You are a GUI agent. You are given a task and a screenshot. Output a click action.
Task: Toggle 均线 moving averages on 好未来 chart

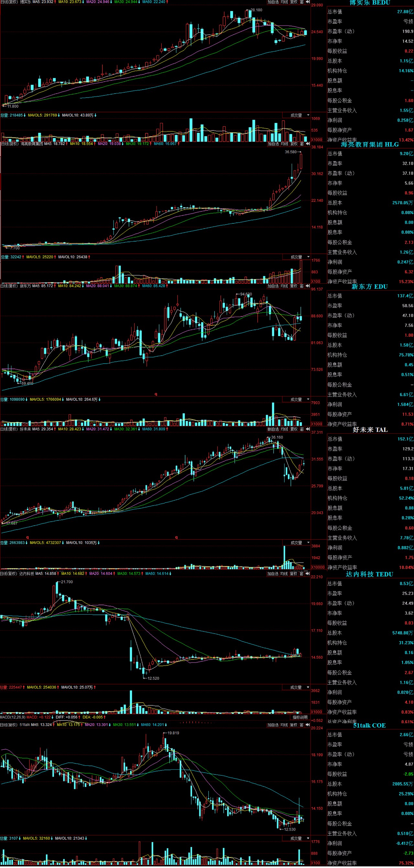(x=284, y=429)
